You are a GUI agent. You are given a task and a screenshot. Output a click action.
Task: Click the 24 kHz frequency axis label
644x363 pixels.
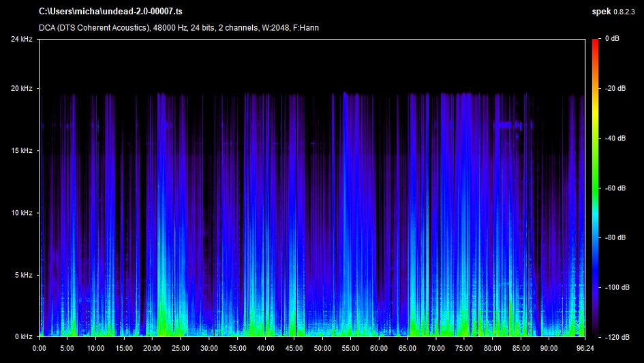coord(20,40)
